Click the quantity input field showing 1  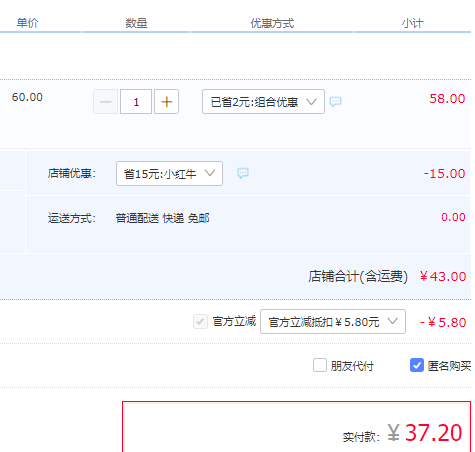136,102
